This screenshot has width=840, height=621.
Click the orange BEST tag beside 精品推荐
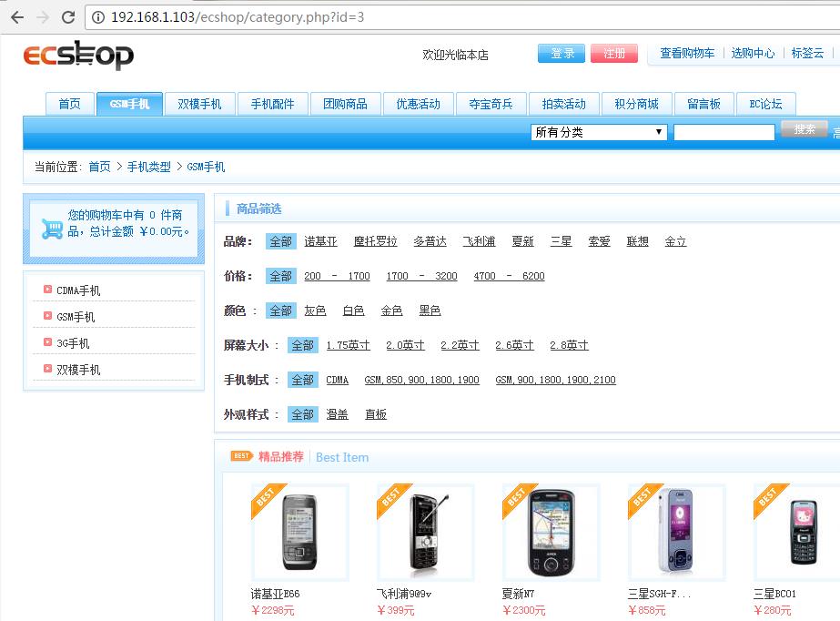[241, 456]
